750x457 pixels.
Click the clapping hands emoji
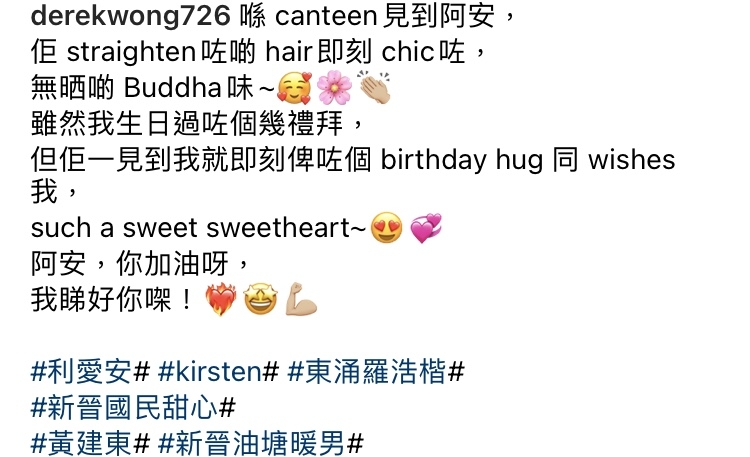point(375,88)
